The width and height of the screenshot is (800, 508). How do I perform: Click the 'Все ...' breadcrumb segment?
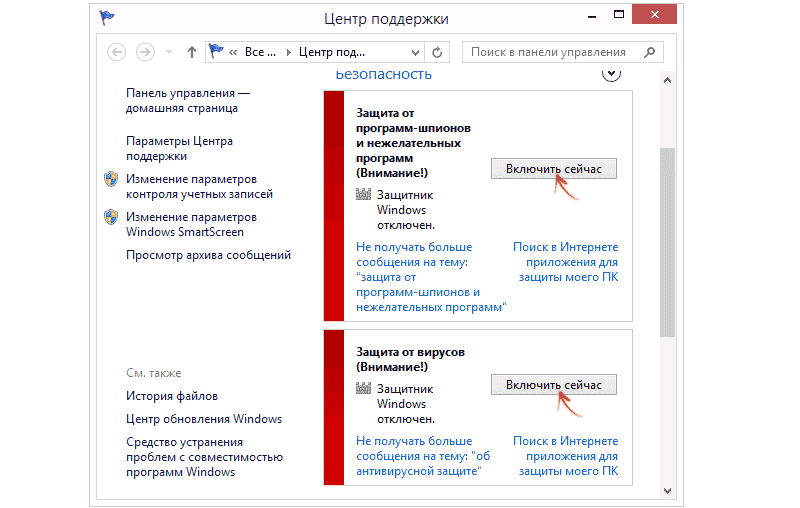[260, 52]
